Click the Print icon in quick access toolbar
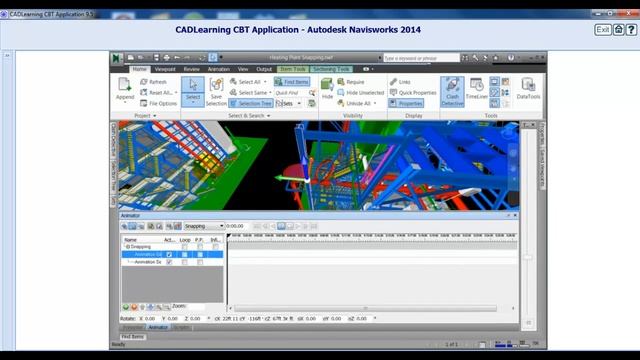 tap(167, 58)
